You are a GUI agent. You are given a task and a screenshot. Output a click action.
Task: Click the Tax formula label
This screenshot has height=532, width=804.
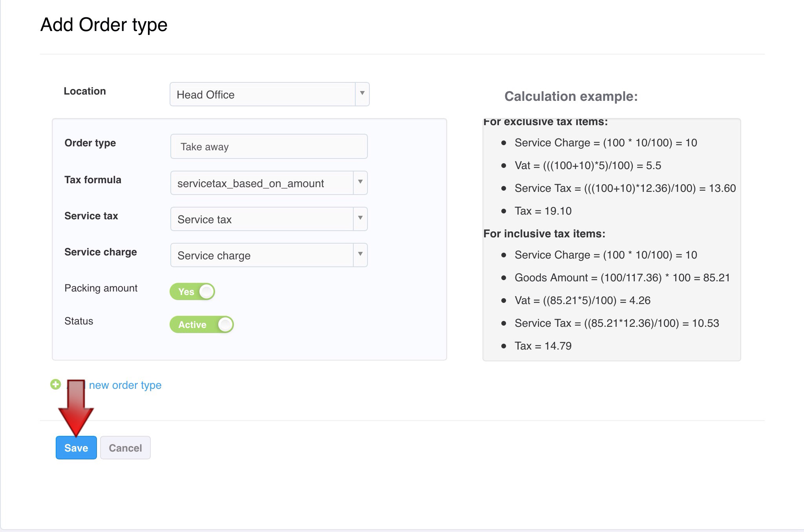[93, 180]
